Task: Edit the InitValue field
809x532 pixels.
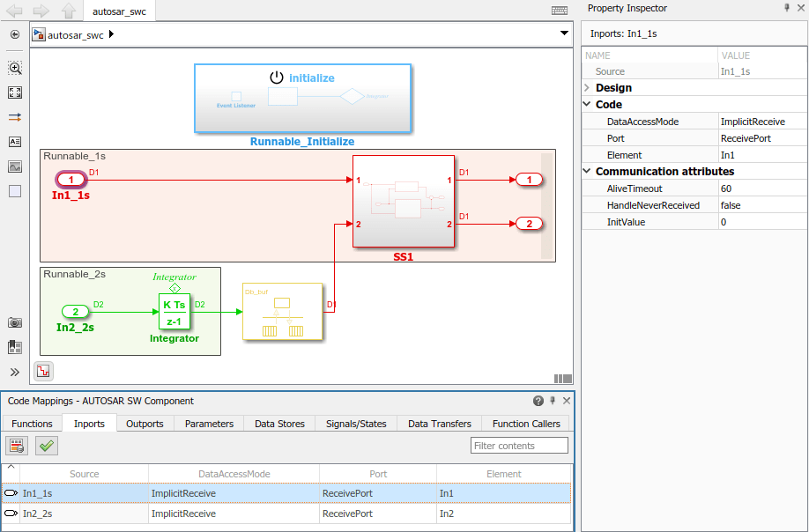Action: coord(762,222)
